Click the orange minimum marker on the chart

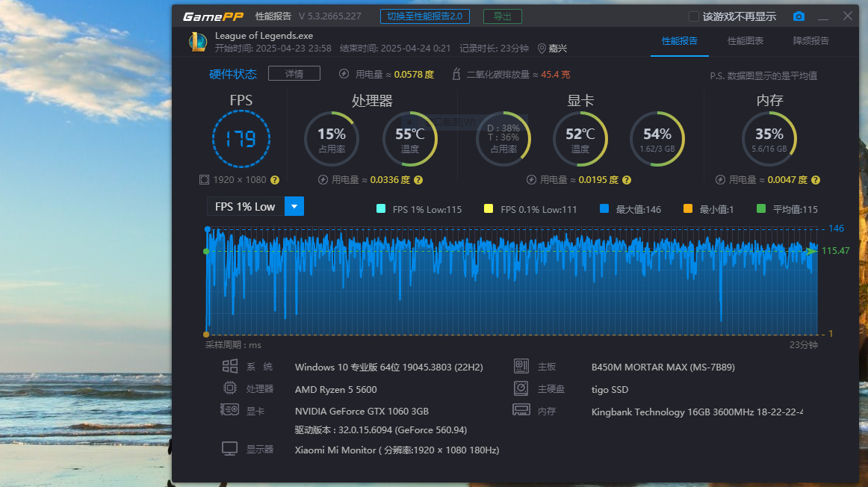point(206,335)
